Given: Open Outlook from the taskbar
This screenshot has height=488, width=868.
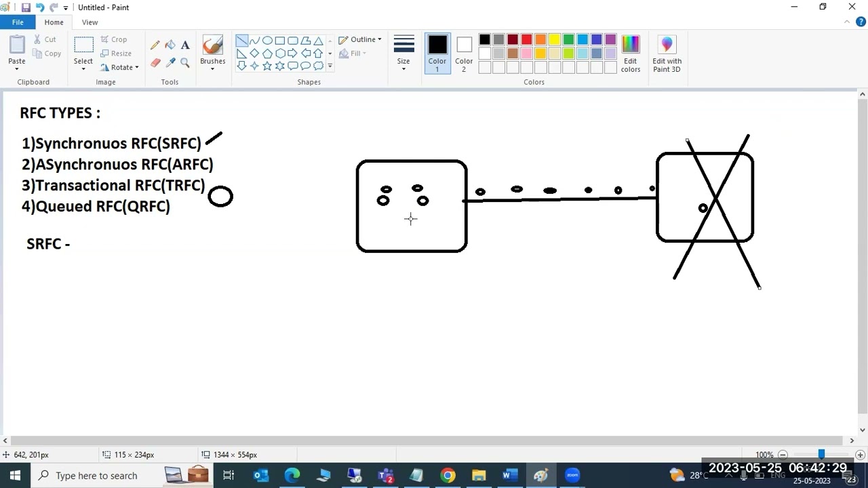Looking at the screenshot, I should (x=260, y=476).
